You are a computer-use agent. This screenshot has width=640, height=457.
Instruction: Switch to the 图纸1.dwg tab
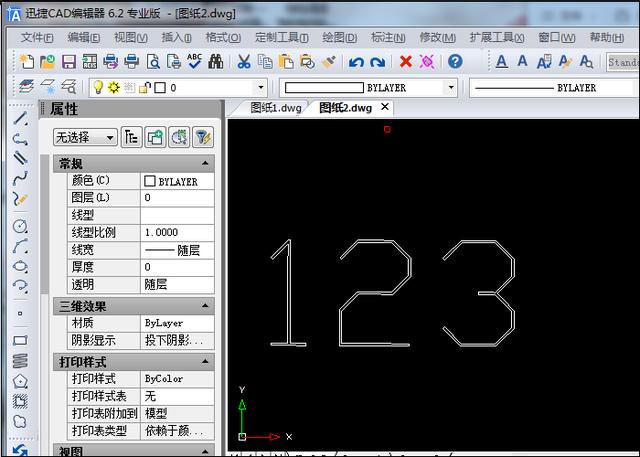tap(276, 108)
